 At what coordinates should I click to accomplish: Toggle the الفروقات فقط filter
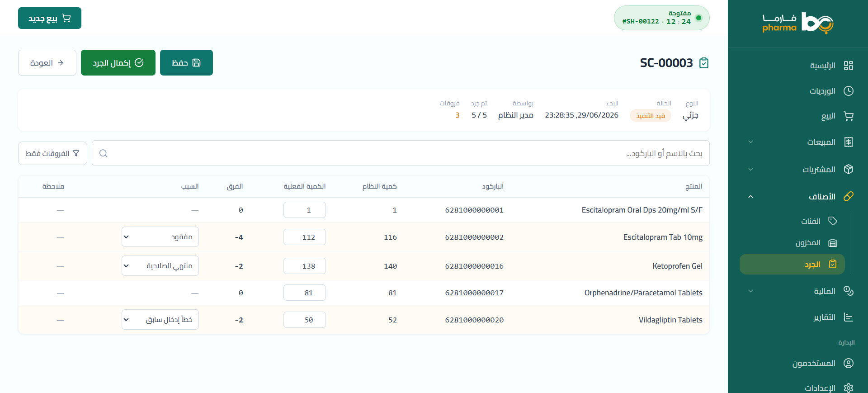pos(52,153)
